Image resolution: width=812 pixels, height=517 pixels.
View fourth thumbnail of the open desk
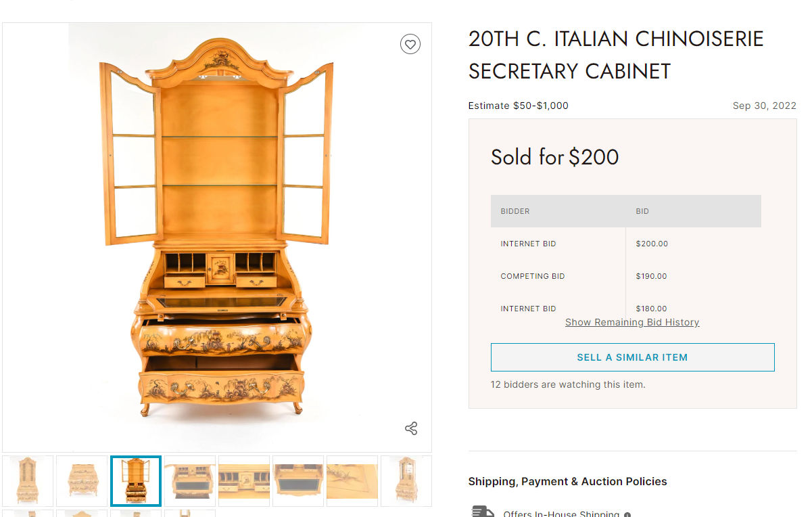tap(190, 480)
